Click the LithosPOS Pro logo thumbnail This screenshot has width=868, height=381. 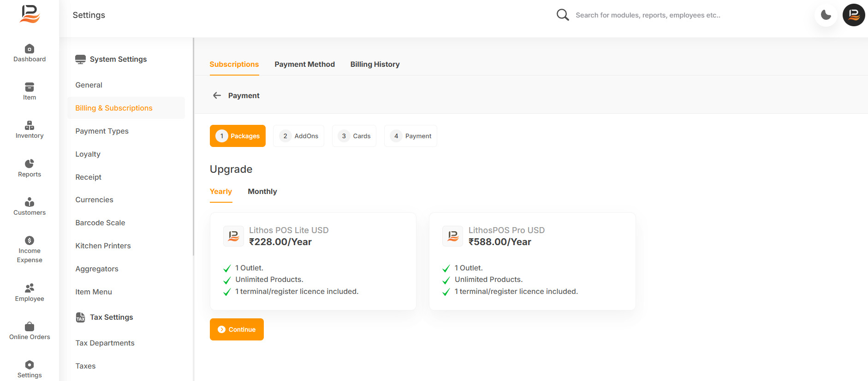452,236
